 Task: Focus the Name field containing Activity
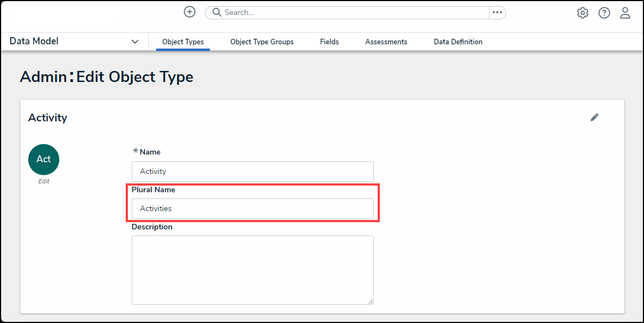(x=253, y=172)
